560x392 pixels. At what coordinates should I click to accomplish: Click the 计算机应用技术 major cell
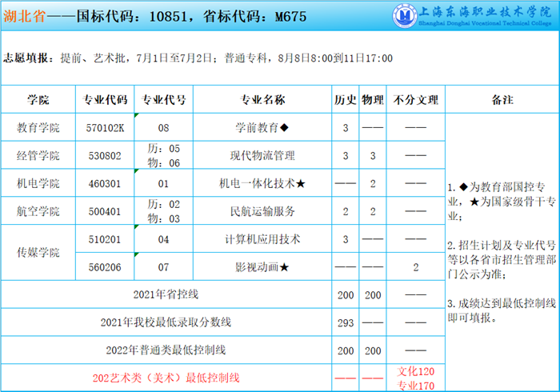point(262,238)
